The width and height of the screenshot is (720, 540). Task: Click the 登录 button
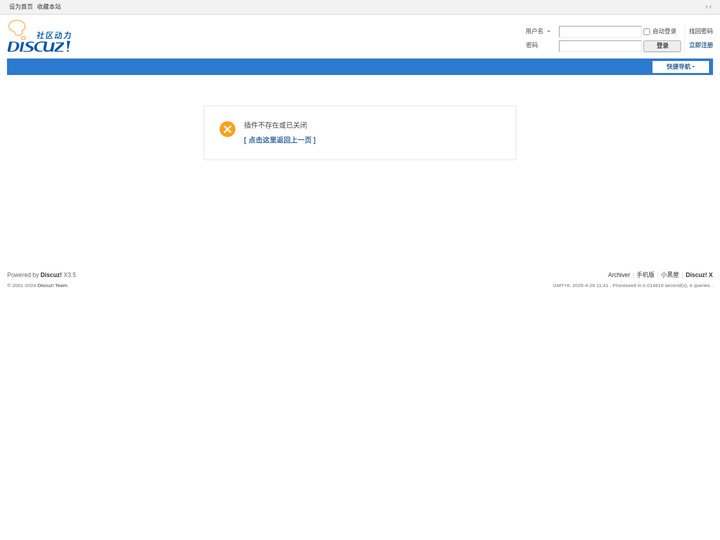[662, 46]
